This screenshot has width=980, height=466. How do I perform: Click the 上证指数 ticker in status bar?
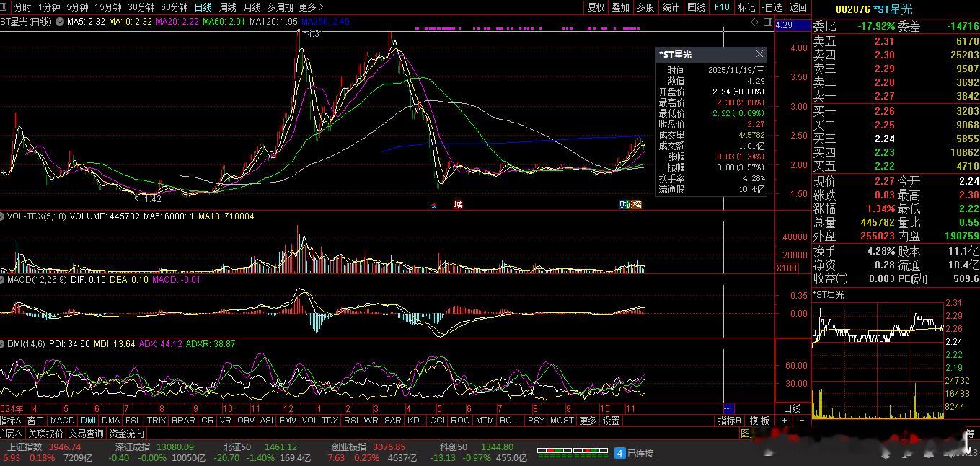[24, 447]
